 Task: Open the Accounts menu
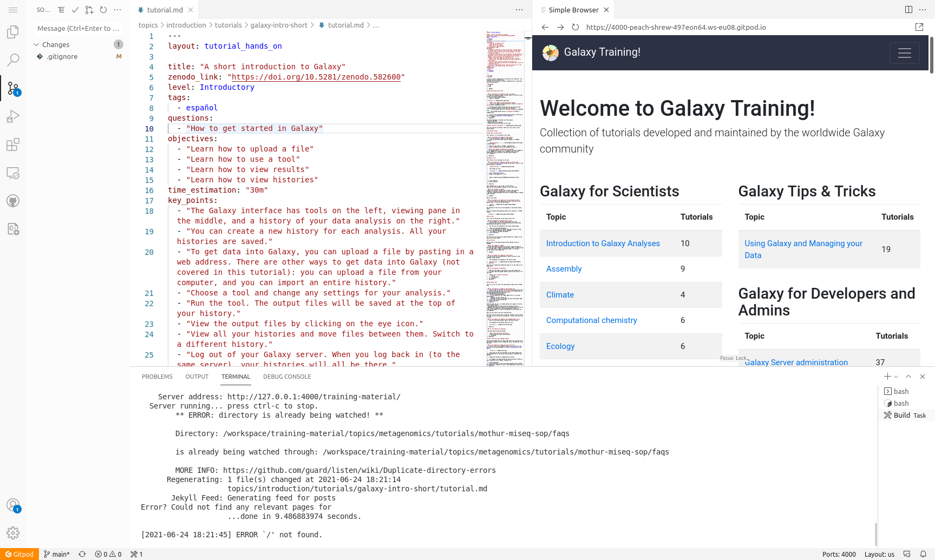tap(13, 505)
